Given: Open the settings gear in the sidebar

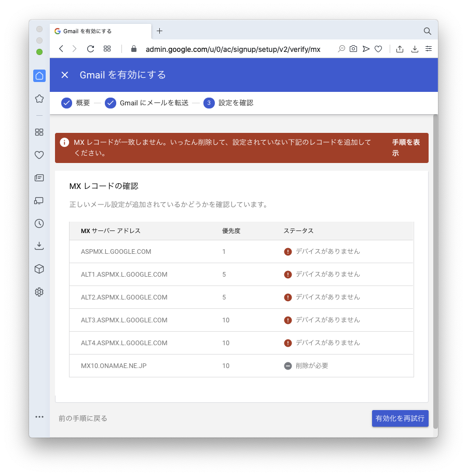Looking at the screenshot, I should pos(39,292).
